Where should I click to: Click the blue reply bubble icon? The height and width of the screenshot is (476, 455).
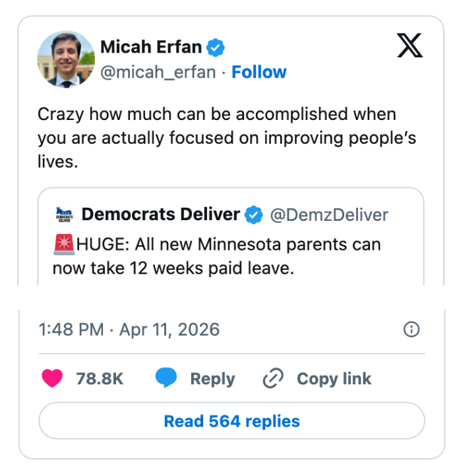click(x=166, y=378)
